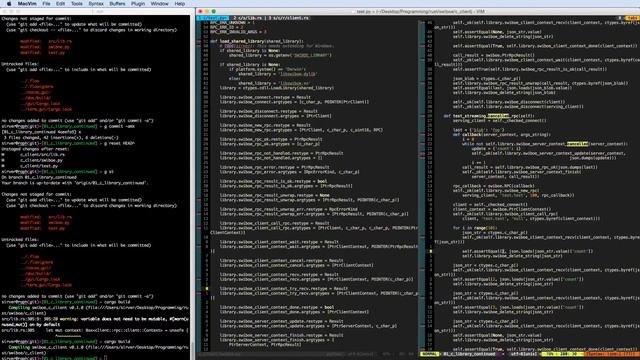Click 'swiboe_server_context_finish.restype = Result' line
640x360 pixels.
[281, 335]
